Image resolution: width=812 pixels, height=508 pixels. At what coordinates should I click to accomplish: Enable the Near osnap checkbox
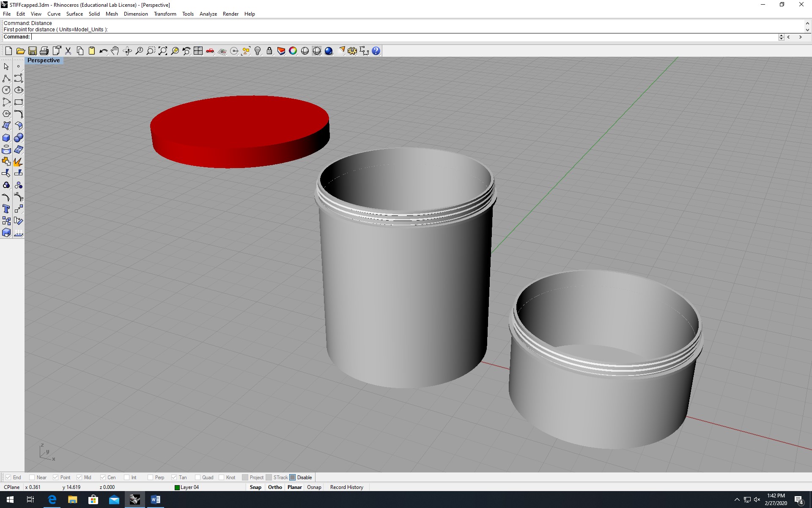(32, 477)
